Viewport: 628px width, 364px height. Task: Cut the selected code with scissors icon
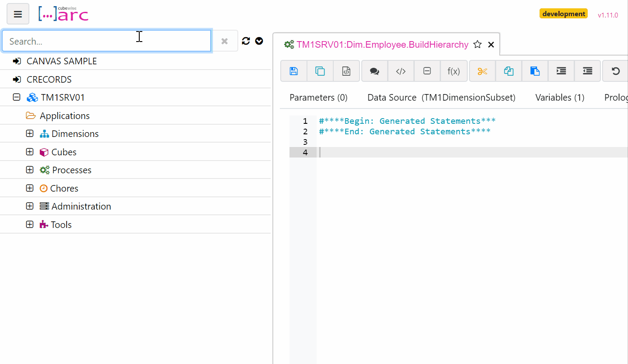482,71
